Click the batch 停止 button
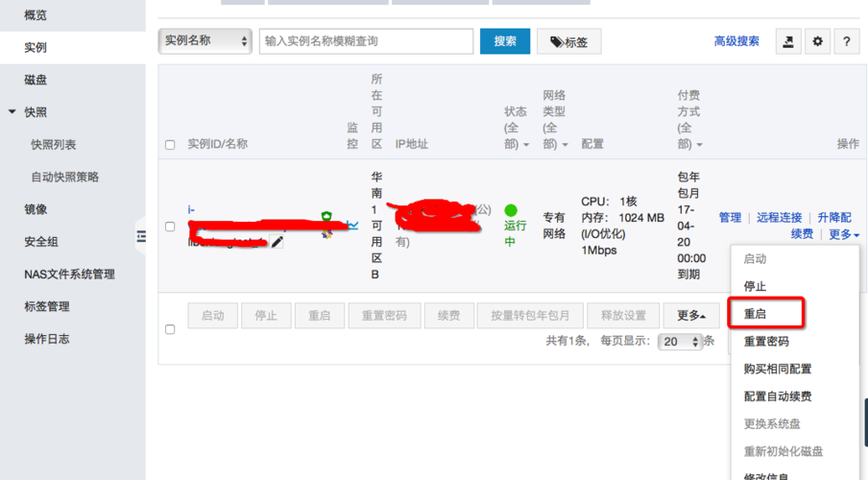This screenshot has width=868, height=480. point(266,316)
